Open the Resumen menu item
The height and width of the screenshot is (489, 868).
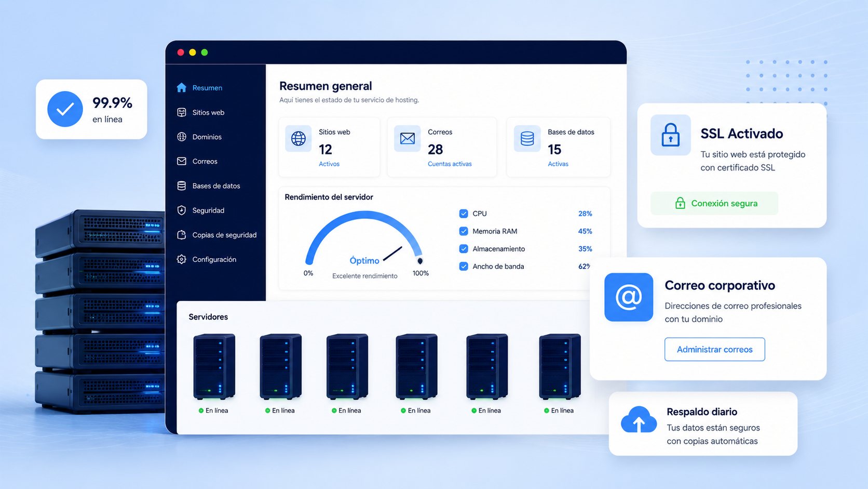pyautogui.click(x=207, y=88)
